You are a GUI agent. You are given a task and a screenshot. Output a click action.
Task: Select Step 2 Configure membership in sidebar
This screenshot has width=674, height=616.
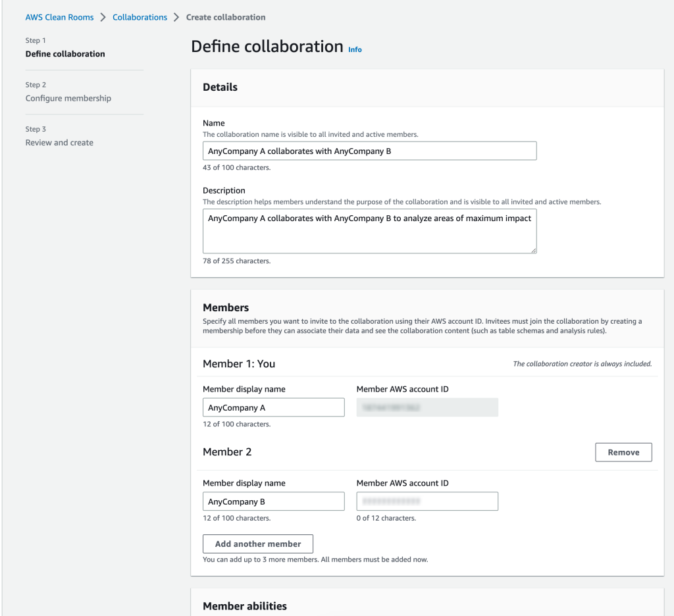click(x=68, y=97)
